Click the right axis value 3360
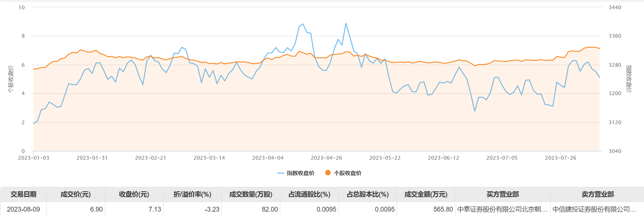Image resolution: width=644 pixels, height=216 pixels. pos(615,36)
